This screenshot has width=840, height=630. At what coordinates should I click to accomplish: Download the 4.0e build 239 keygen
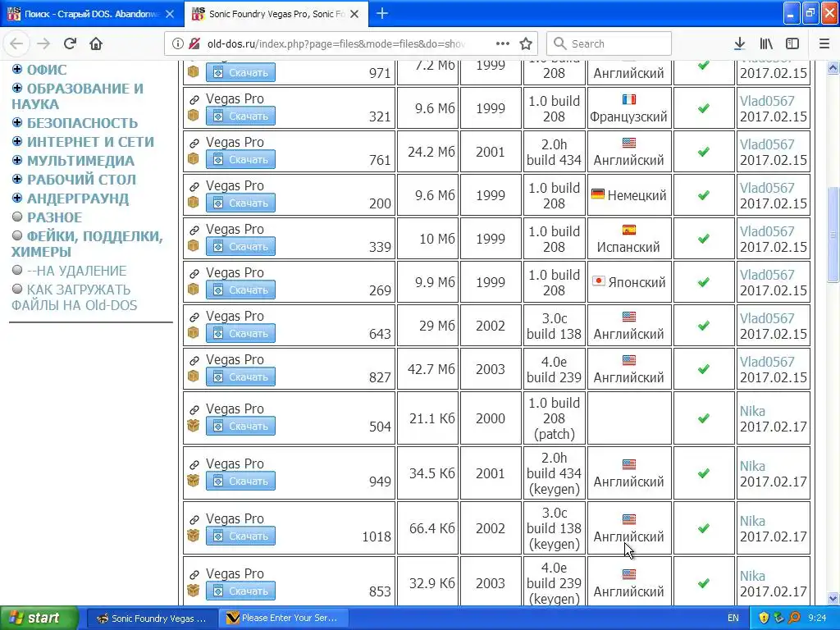[x=240, y=591]
